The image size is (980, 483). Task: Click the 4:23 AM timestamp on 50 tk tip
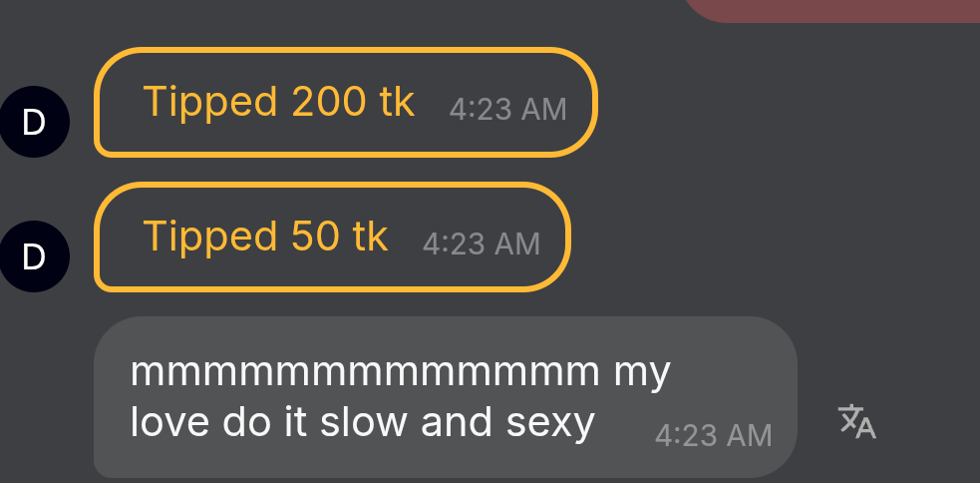(482, 244)
